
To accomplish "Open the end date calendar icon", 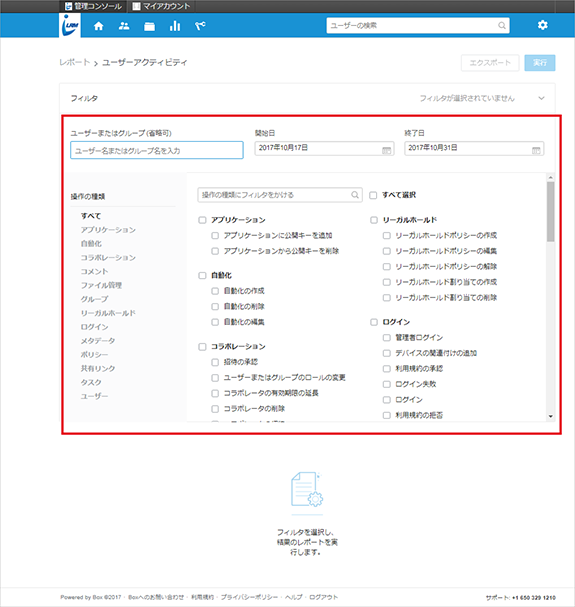I will (x=536, y=150).
